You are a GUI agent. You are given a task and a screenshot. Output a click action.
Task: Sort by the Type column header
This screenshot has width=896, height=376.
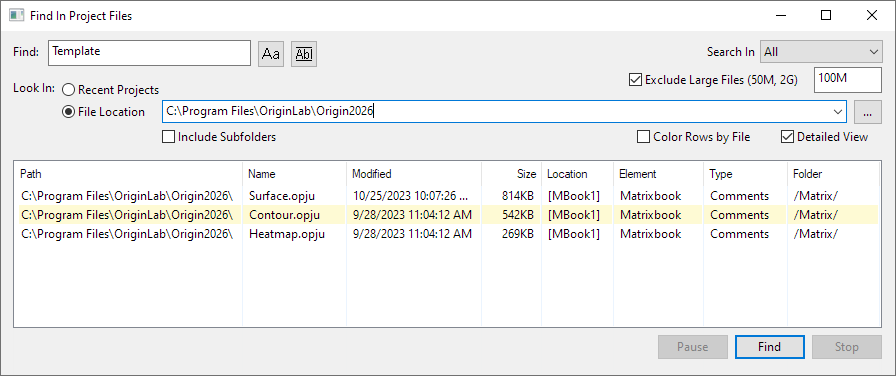[745, 174]
